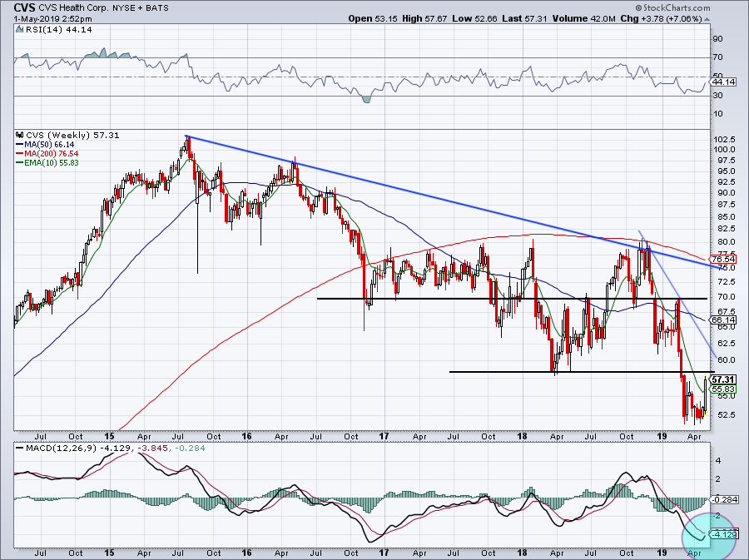Click the 'CVS (Weekly) 57.31' legend text
The width and height of the screenshot is (749, 560).
[x=72, y=135]
